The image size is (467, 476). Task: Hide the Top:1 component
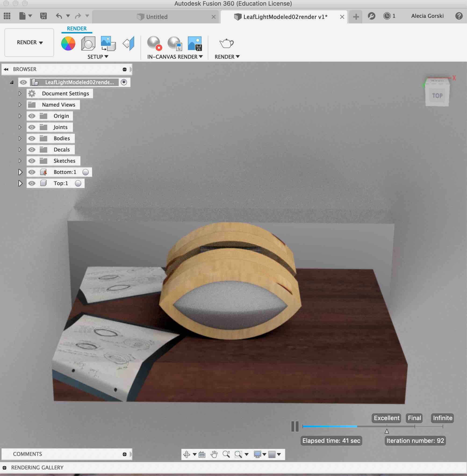32,184
